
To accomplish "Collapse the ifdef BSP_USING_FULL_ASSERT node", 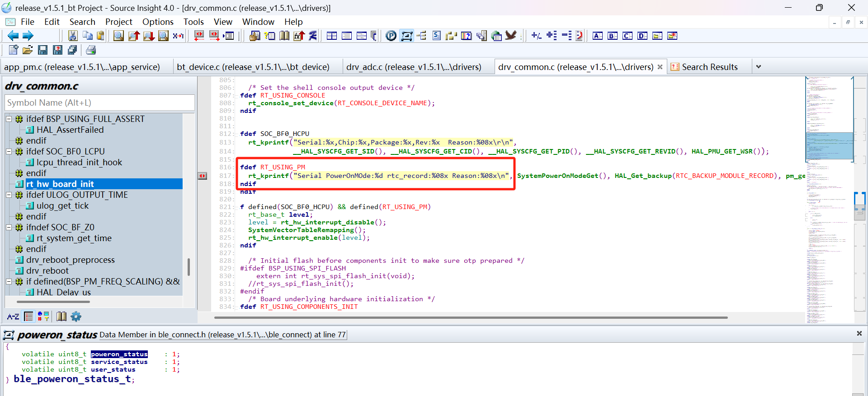I will [x=9, y=119].
